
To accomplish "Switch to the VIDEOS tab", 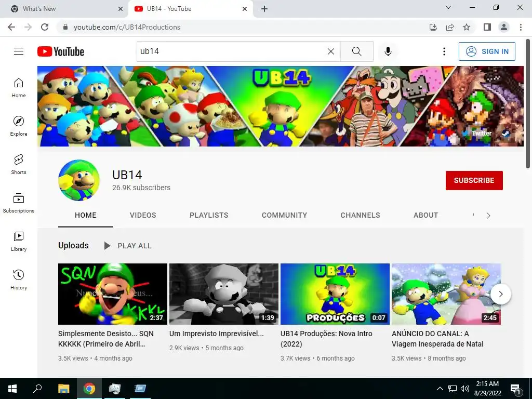I will 143,215.
